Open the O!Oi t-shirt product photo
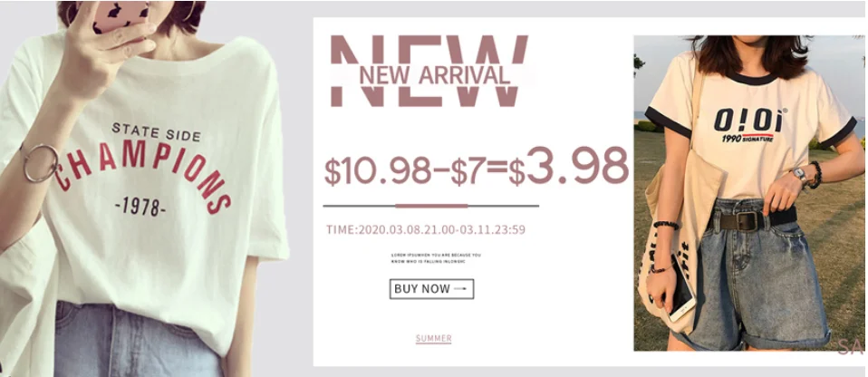Screen dimensions: 868x377 click(x=749, y=193)
